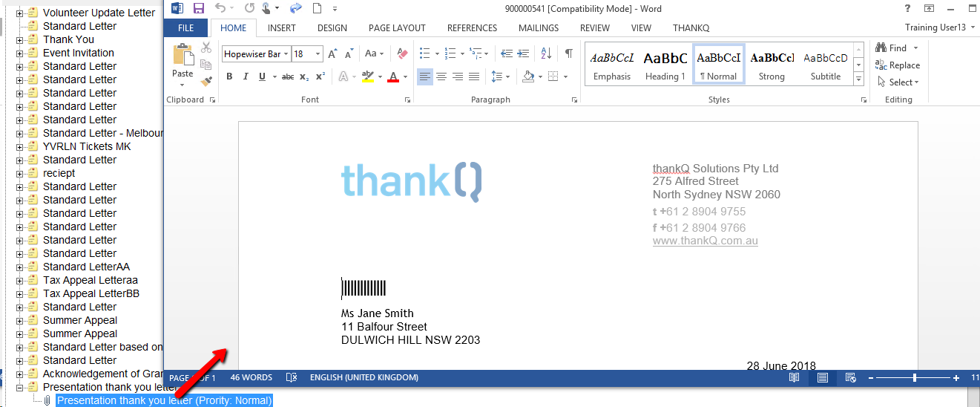Open Word Help question mark
This screenshot has height=407, width=980.
[907, 8]
